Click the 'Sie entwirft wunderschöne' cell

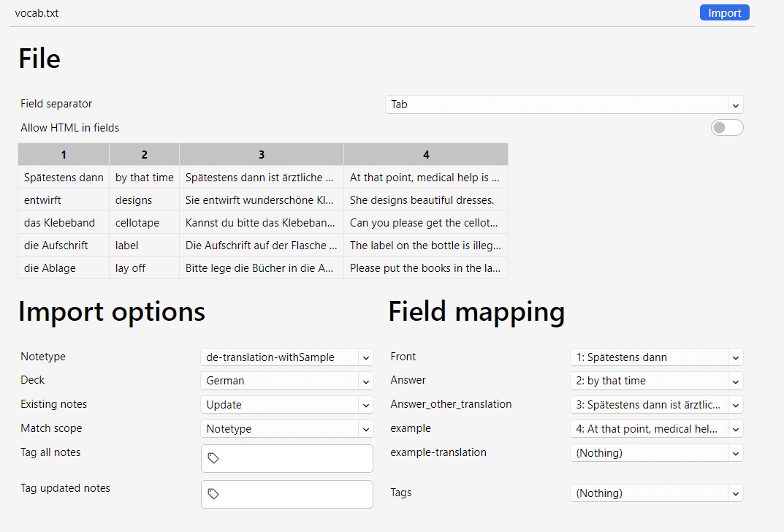pos(262,200)
